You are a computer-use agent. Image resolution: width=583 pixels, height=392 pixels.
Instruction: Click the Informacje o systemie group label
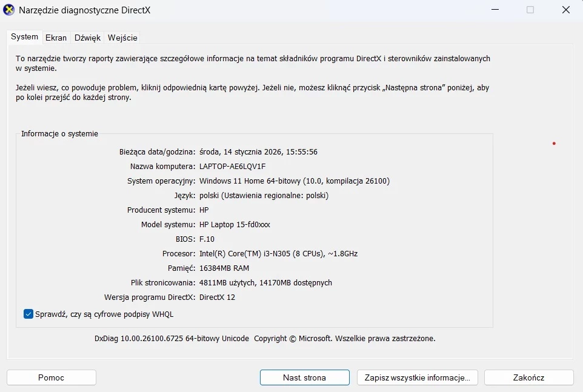tap(59, 133)
